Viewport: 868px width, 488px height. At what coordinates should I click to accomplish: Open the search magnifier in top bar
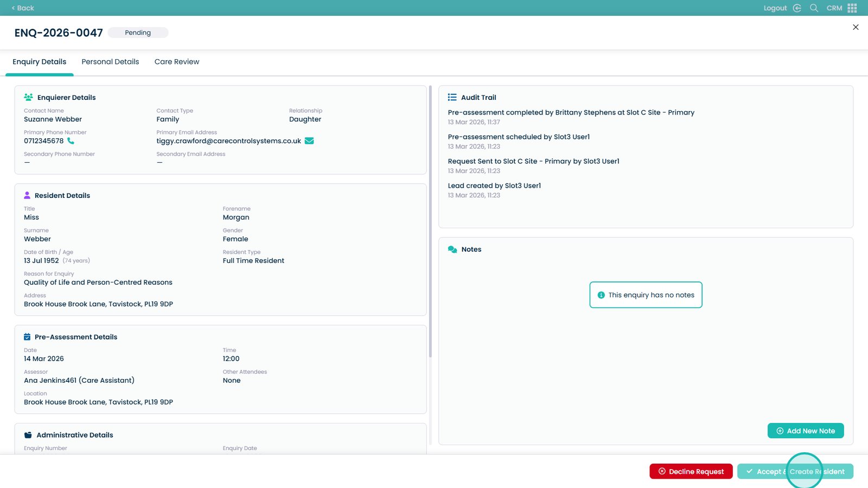tap(814, 8)
